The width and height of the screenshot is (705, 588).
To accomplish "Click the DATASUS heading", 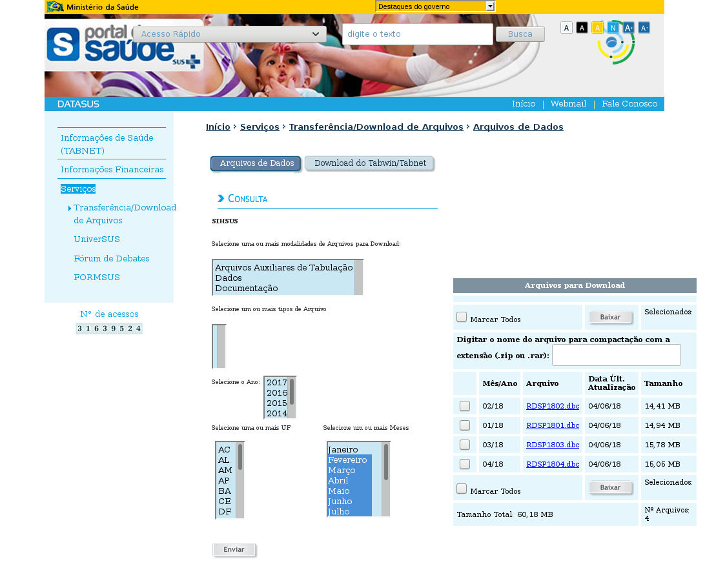I will pos(78,104).
